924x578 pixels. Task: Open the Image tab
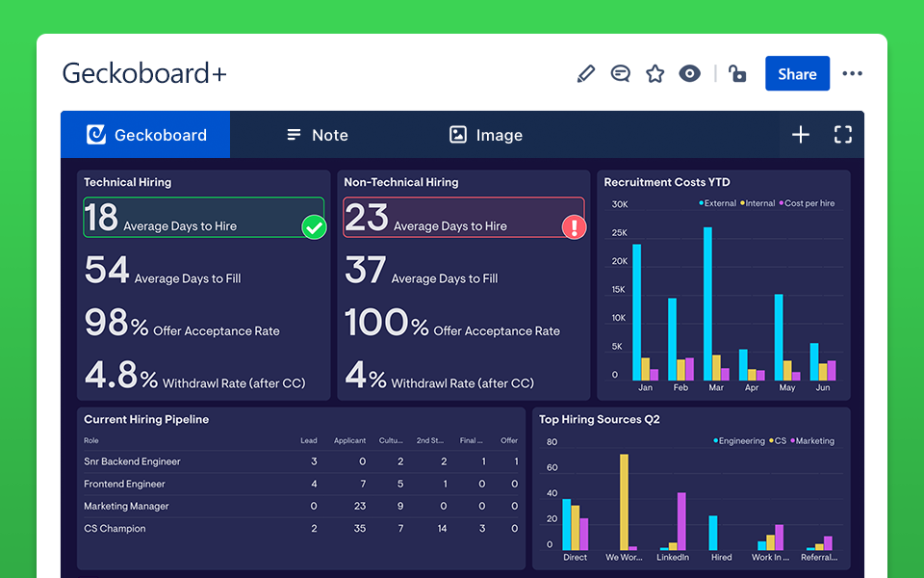tap(486, 135)
